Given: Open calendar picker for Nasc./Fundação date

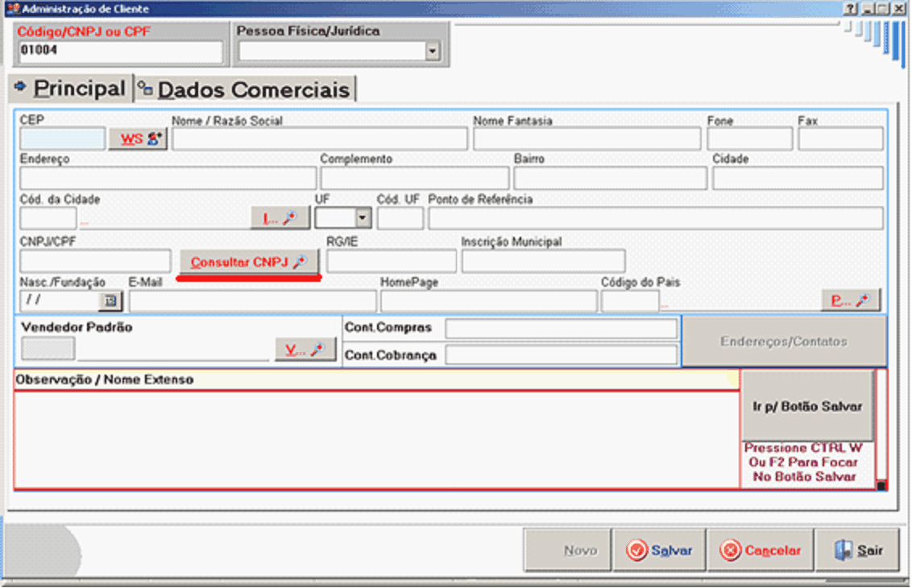Looking at the screenshot, I should point(109,301).
